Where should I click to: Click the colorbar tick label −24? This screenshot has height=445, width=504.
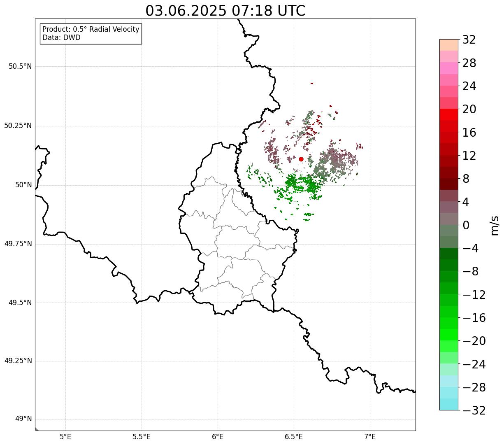click(474, 364)
